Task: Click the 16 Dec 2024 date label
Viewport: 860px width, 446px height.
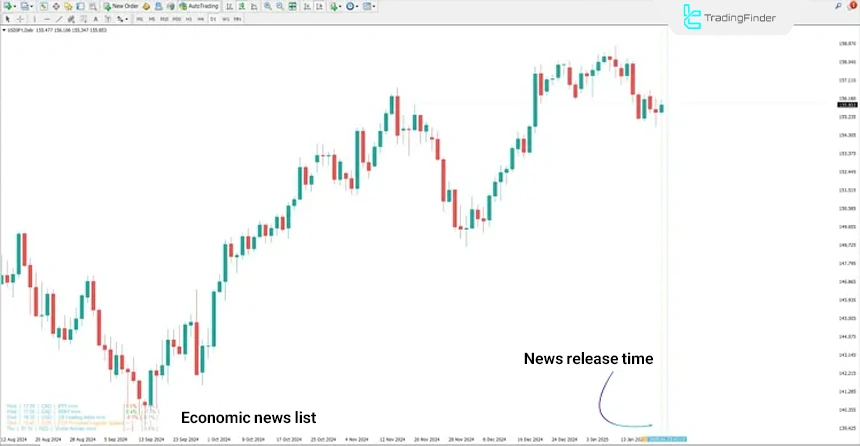Action: click(x=530, y=439)
